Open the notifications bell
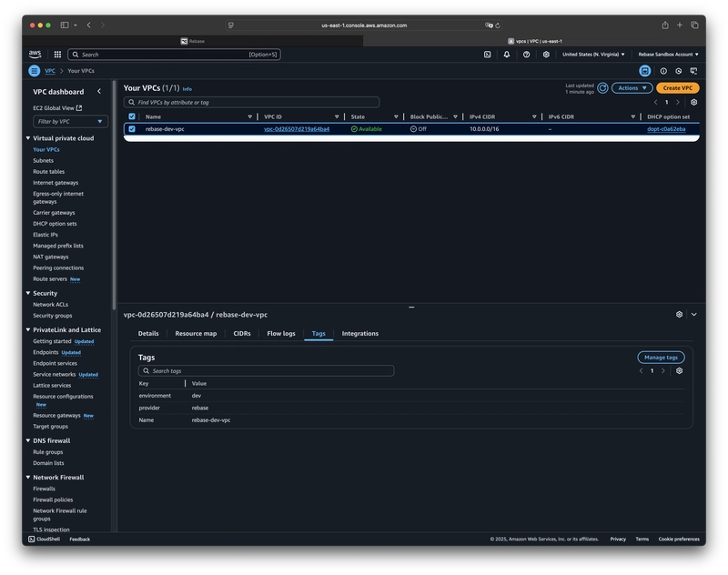 point(507,55)
